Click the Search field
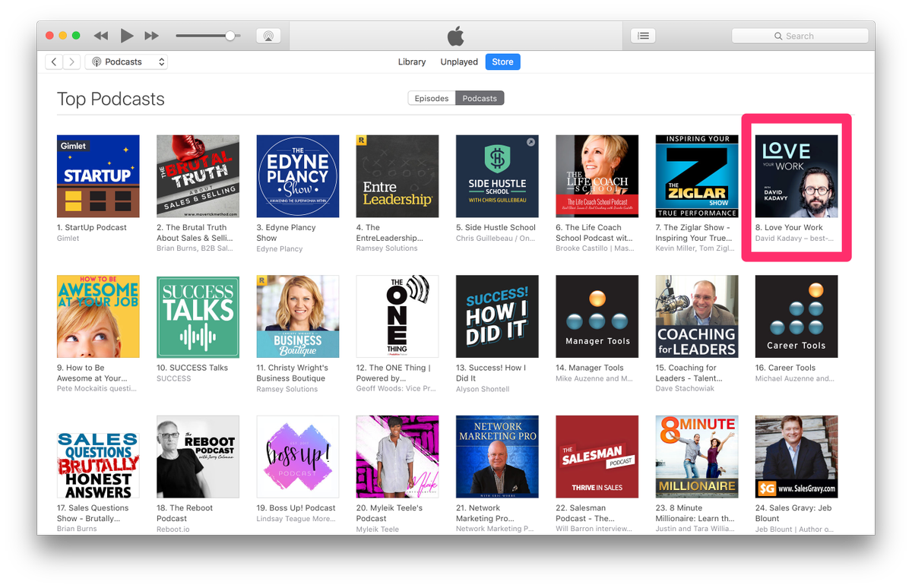The height and width of the screenshot is (588, 912). pos(800,36)
